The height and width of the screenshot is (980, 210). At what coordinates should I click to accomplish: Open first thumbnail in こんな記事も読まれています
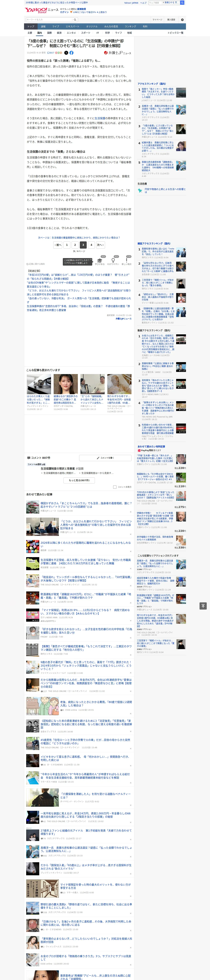(x=39, y=384)
